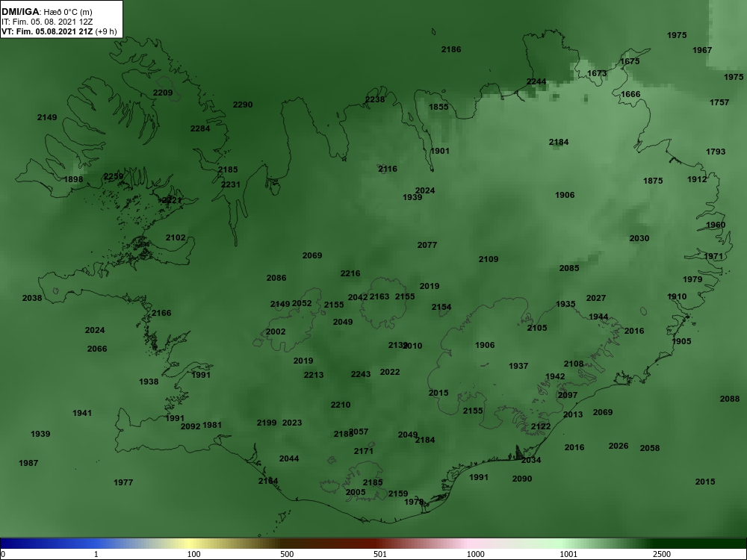Screen dimensions: 747x560
Task: Select the 1987 value label
Action: point(28,464)
